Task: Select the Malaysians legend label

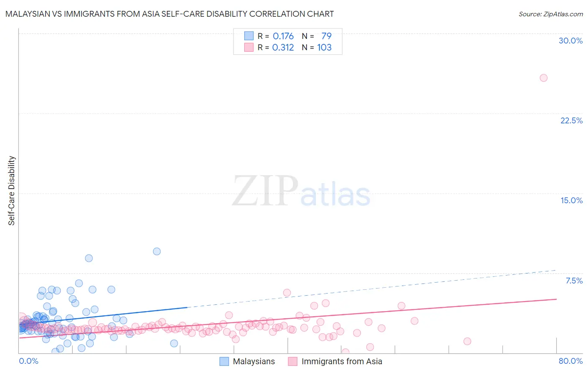Action: (254, 361)
